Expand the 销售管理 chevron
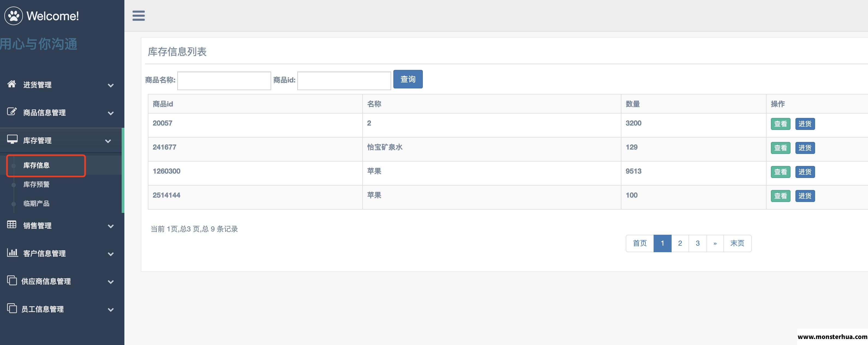 point(110,226)
